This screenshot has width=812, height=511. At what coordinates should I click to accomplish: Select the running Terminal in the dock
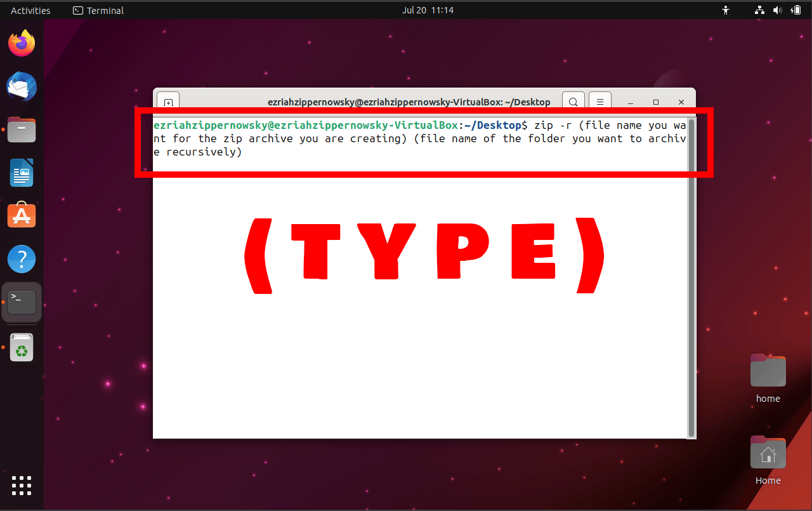tap(22, 302)
